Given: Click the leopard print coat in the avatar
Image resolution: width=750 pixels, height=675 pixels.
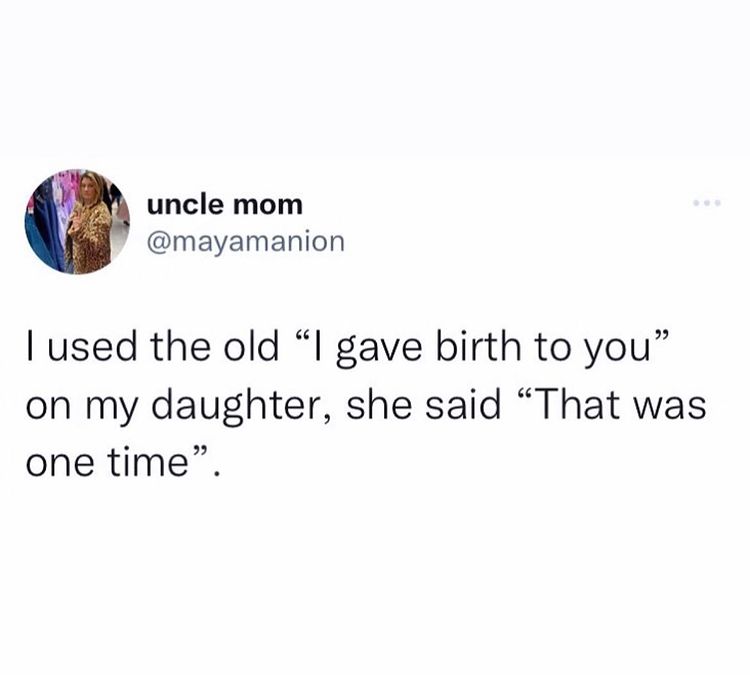Looking at the screenshot, I should click(90, 239).
